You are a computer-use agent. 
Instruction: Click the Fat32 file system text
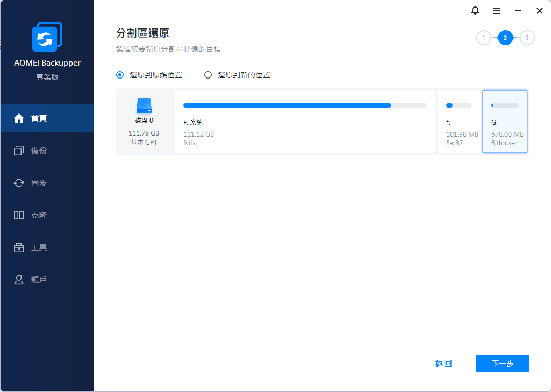click(x=454, y=142)
